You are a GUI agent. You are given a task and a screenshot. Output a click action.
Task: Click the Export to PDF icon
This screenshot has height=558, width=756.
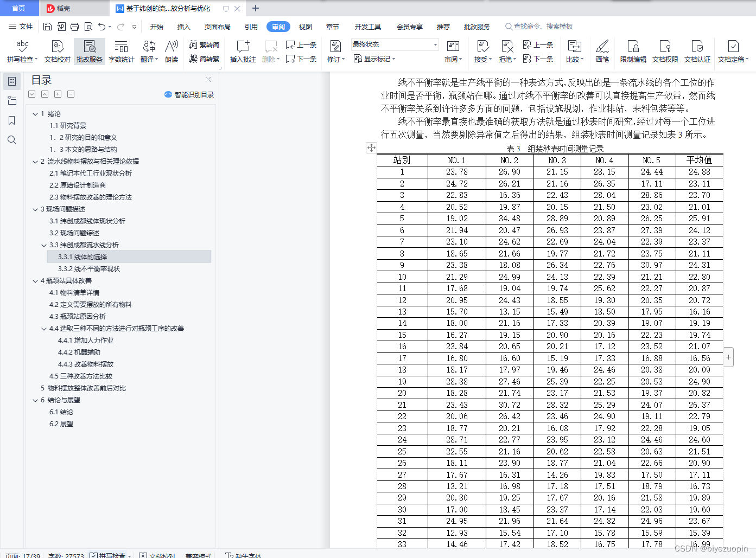61,27
